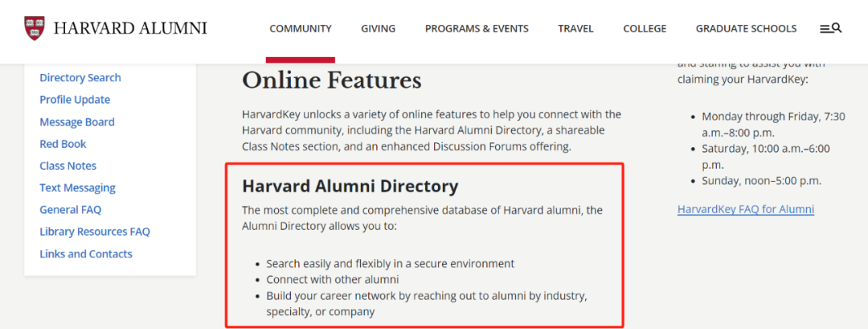Open the Community navigation menu
The image size is (868, 329).
[x=301, y=29]
